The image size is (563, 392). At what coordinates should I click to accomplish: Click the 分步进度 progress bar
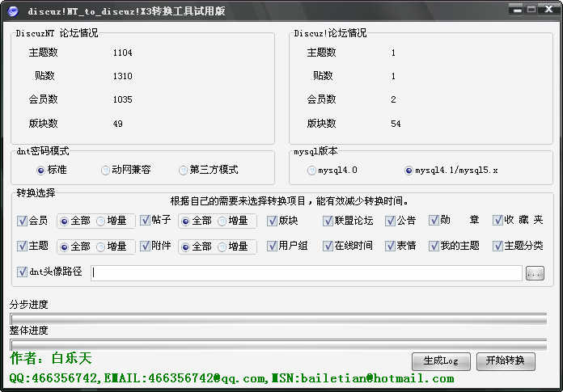278,319
